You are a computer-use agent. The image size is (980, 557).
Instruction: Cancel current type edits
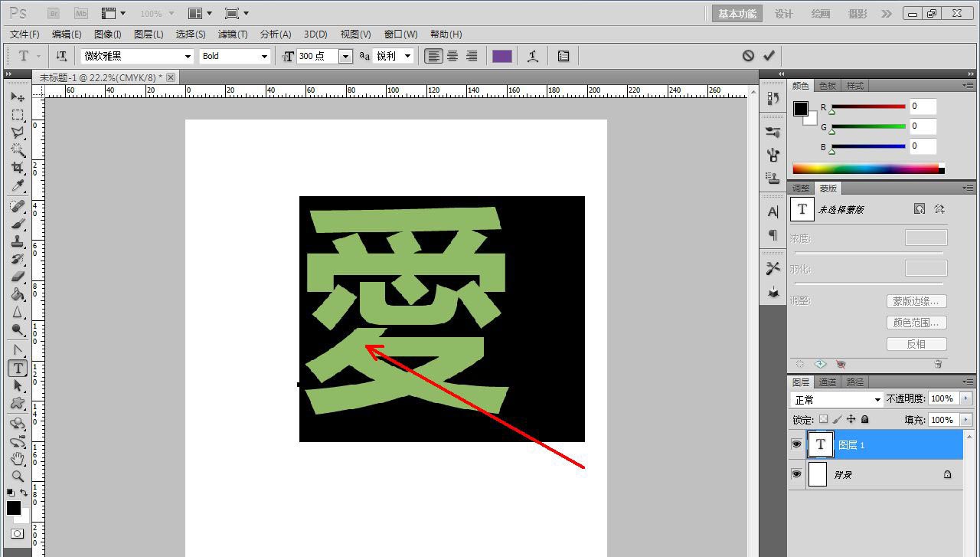point(748,55)
